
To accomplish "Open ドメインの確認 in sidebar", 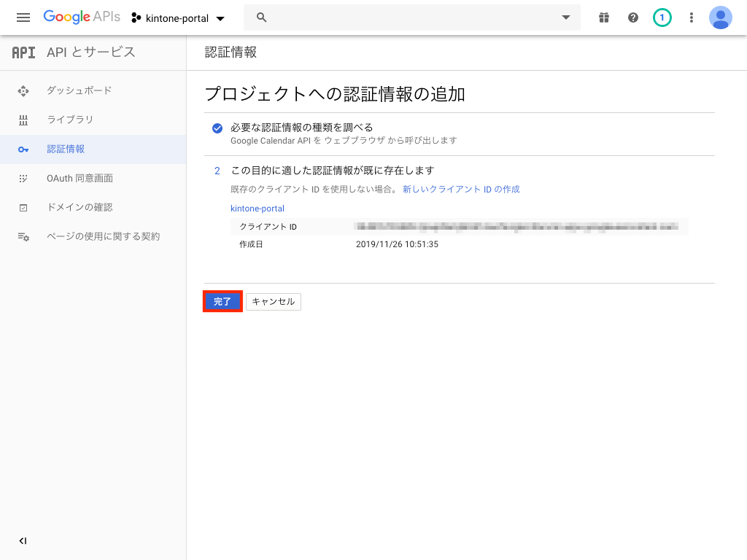I will 80,207.
